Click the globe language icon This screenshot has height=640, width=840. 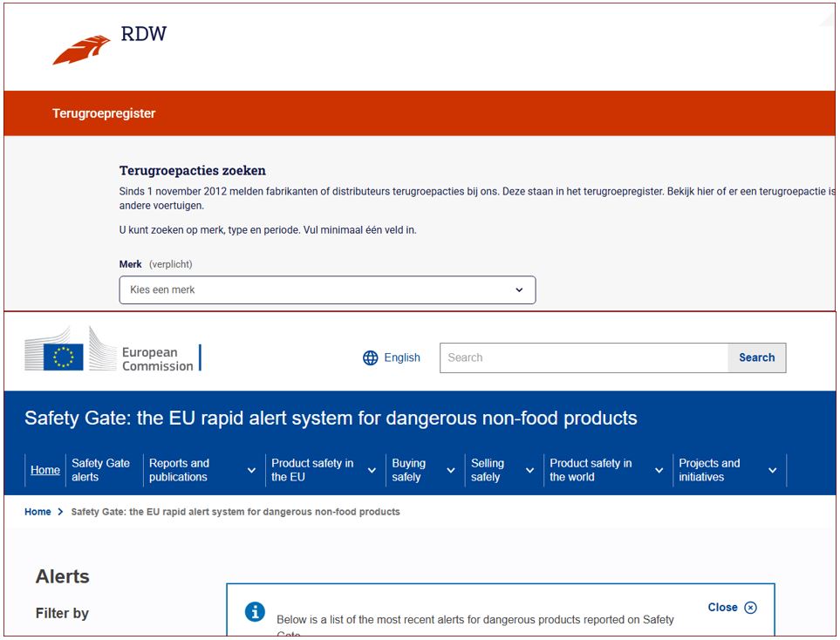(x=370, y=357)
